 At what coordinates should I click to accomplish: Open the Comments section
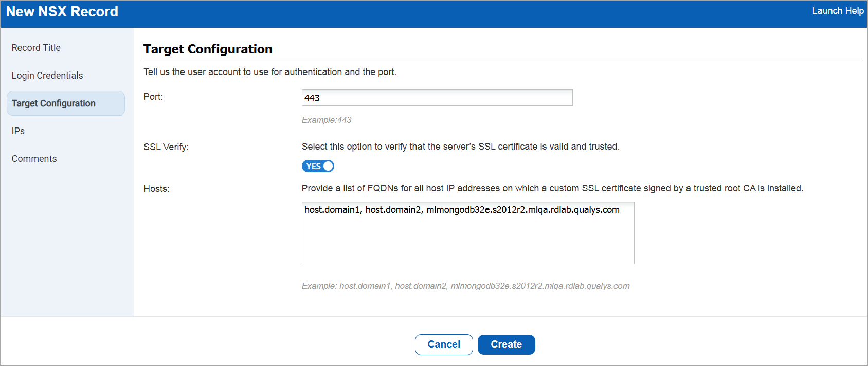[34, 159]
